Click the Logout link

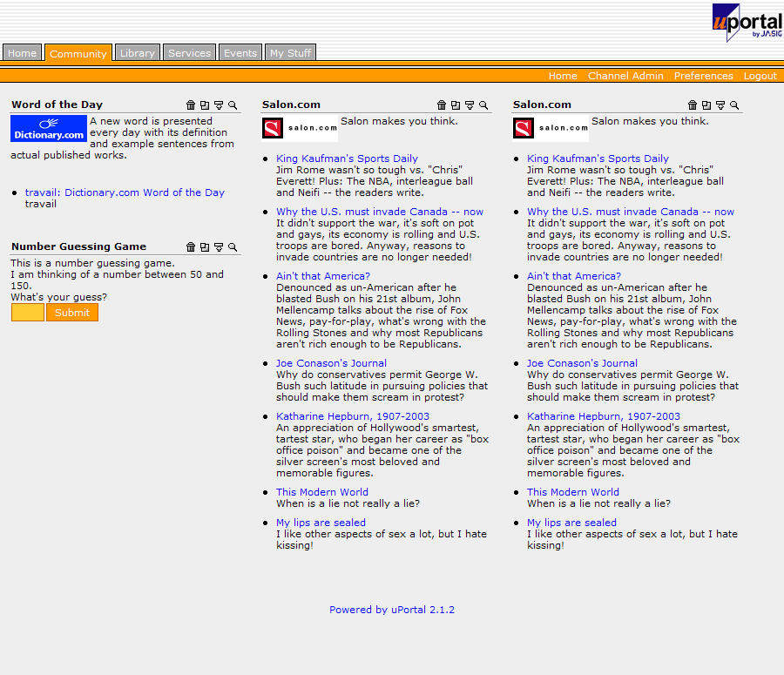[x=760, y=76]
